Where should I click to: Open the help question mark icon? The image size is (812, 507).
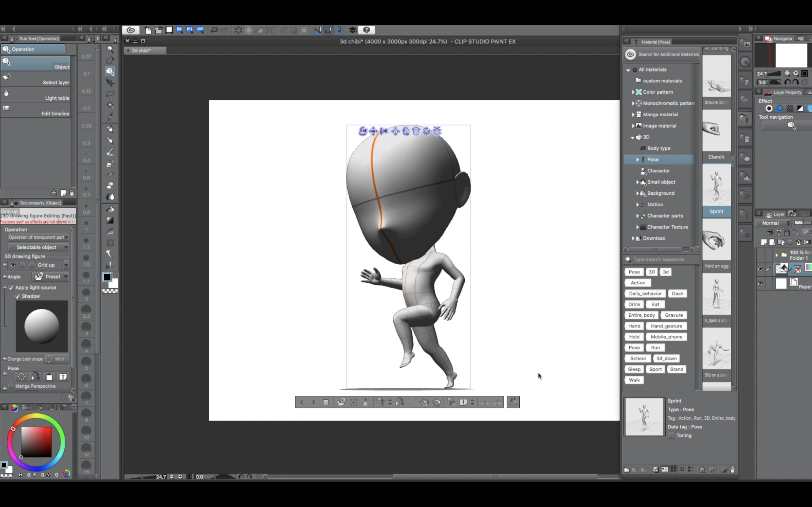tap(367, 30)
